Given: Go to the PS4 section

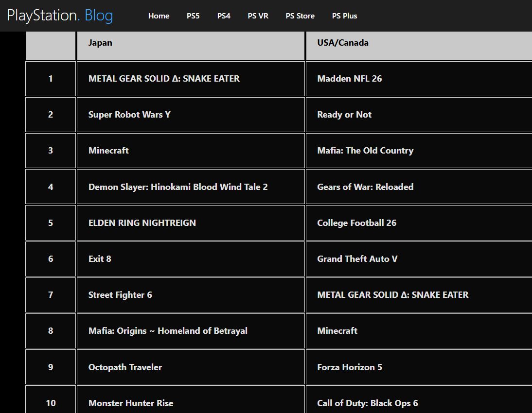Looking at the screenshot, I should (224, 16).
